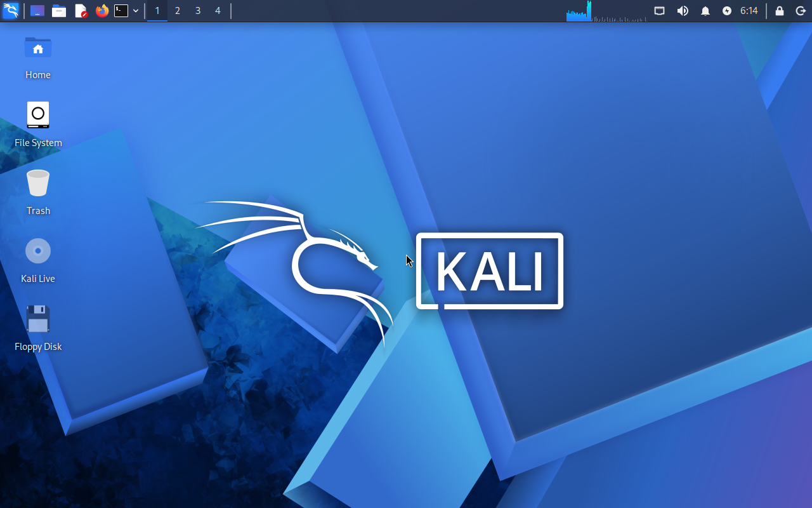Click the log out icon
The height and width of the screenshot is (508, 812).
(801, 11)
